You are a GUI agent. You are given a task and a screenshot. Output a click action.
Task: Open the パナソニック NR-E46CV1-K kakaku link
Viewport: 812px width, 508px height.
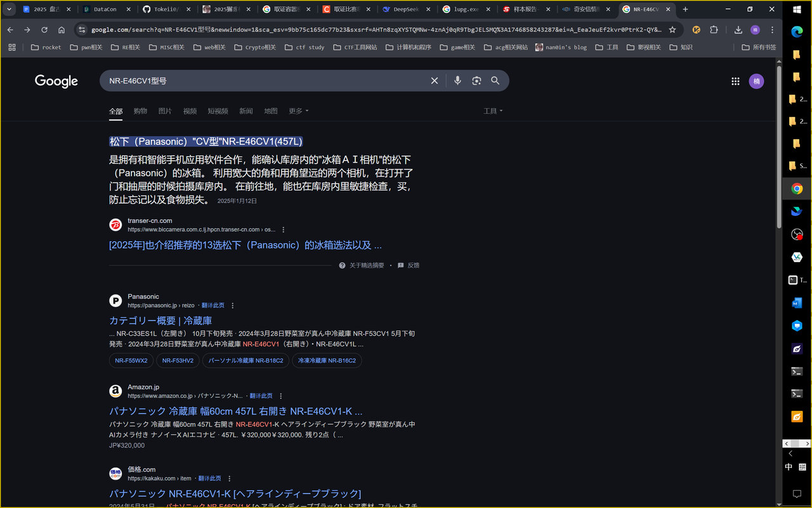235,493
